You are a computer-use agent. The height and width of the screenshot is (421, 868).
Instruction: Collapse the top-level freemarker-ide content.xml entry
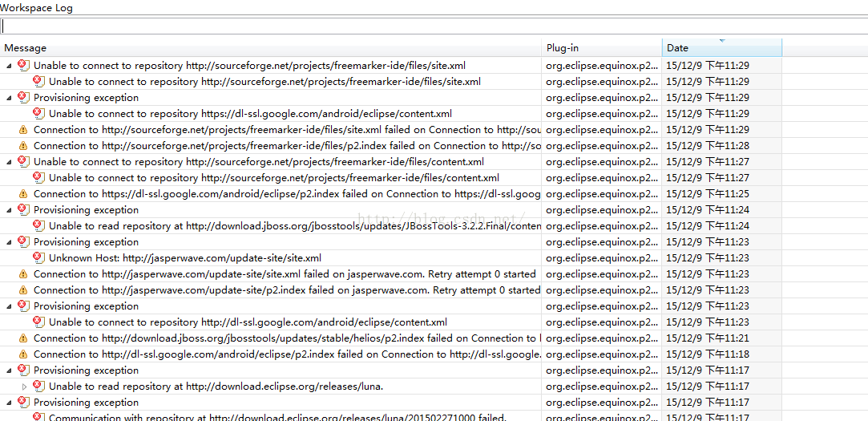[x=9, y=162]
